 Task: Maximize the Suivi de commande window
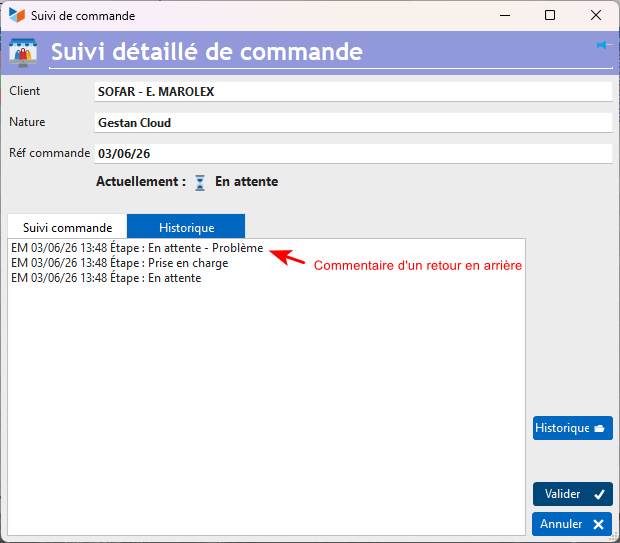click(x=550, y=15)
